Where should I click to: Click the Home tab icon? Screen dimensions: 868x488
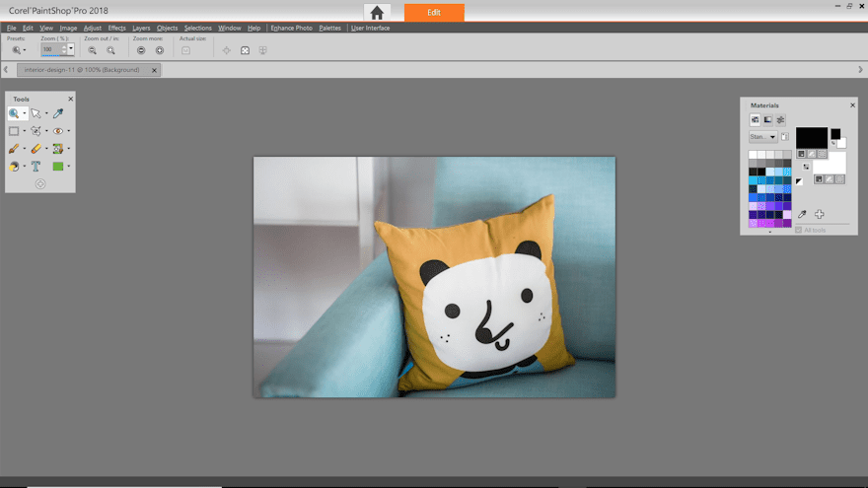click(x=377, y=13)
